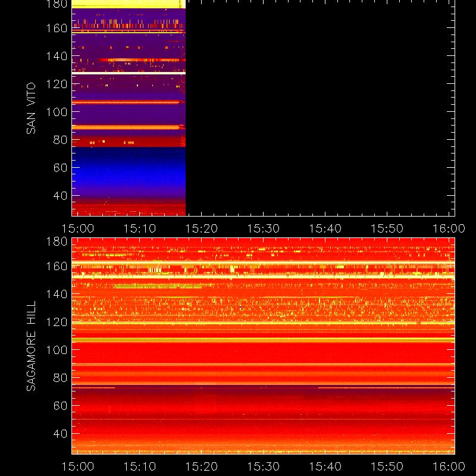The width and height of the screenshot is (476, 476).
Task: Click 16:00 time label under Sagamore Hill plot
Action: point(449,466)
